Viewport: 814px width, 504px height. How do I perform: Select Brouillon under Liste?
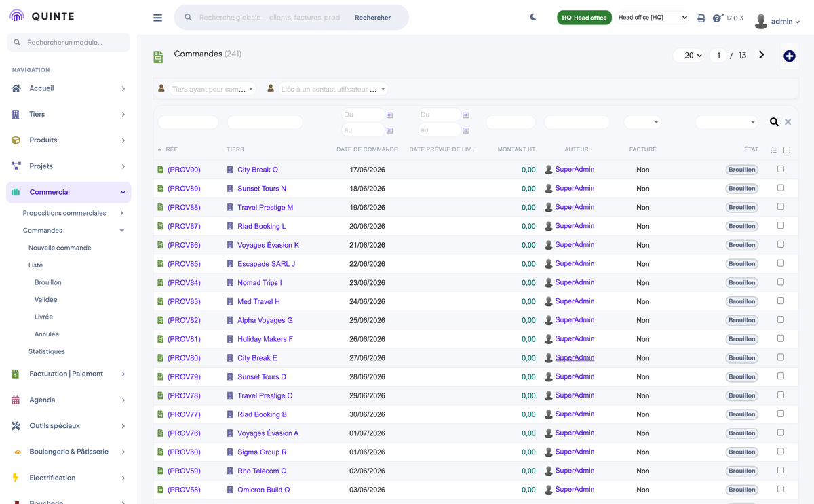coord(48,282)
